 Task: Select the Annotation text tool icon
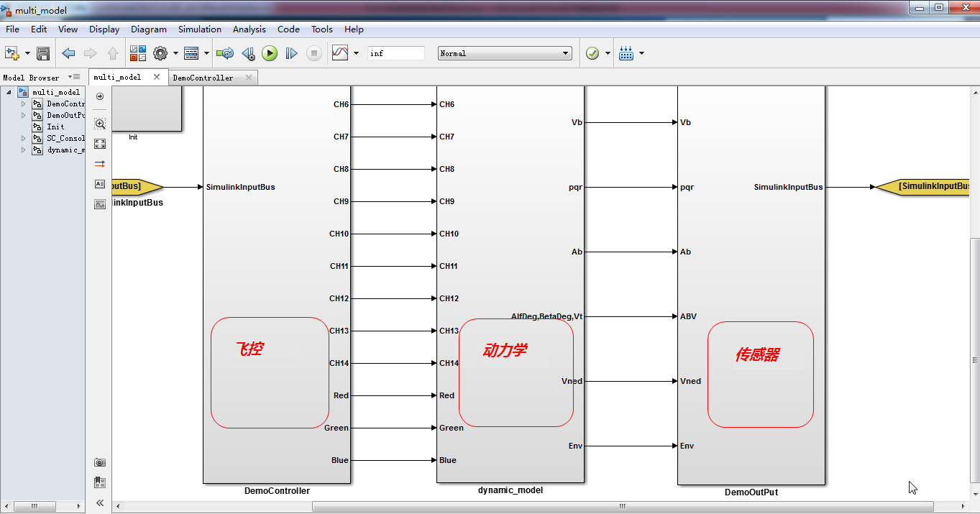pos(100,184)
